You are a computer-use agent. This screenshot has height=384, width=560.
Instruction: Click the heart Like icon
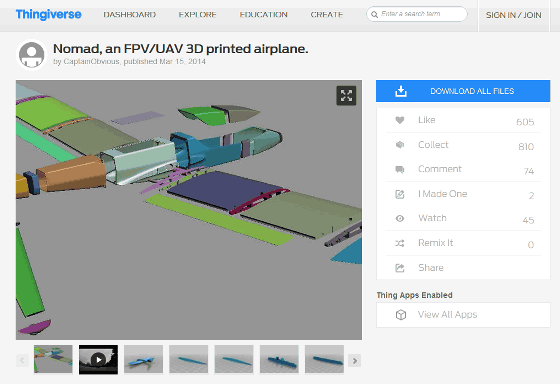coord(400,120)
